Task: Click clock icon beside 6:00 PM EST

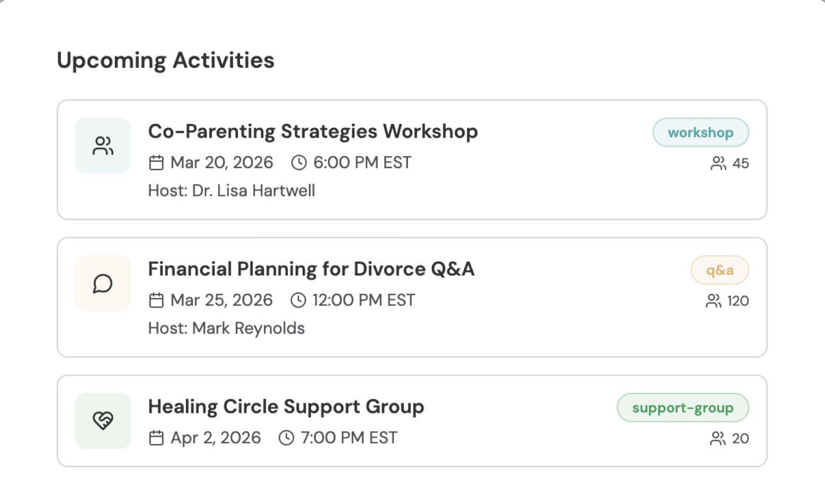Action: [x=299, y=163]
